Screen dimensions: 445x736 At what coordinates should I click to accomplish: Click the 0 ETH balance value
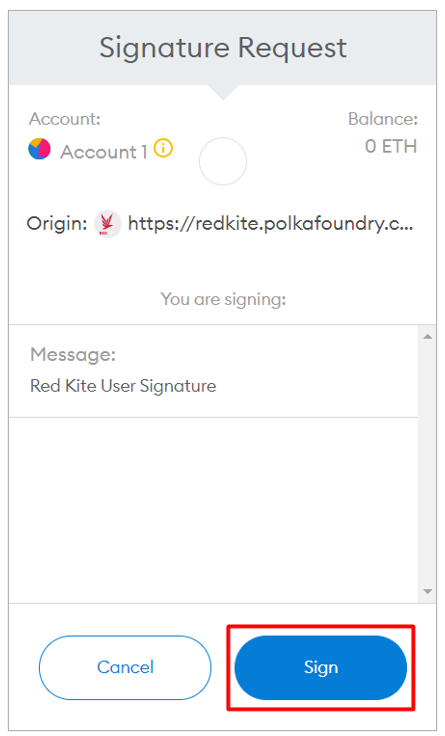pyautogui.click(x=391, y=146)
